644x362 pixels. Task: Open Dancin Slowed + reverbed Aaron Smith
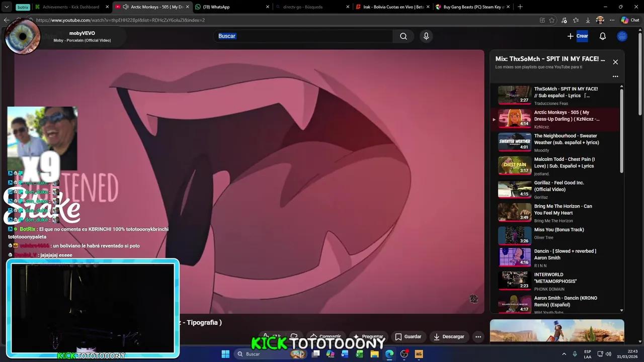click(556, 258)
